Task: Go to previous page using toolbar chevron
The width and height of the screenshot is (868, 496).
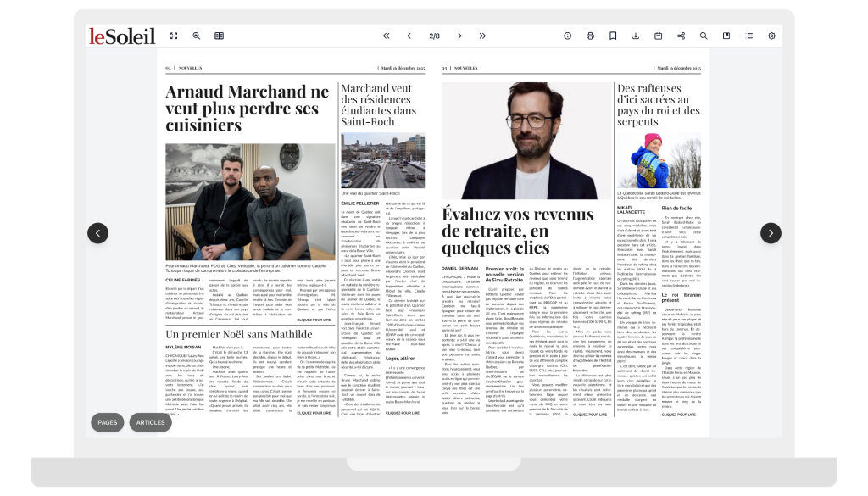Action: tap(409, 36)
